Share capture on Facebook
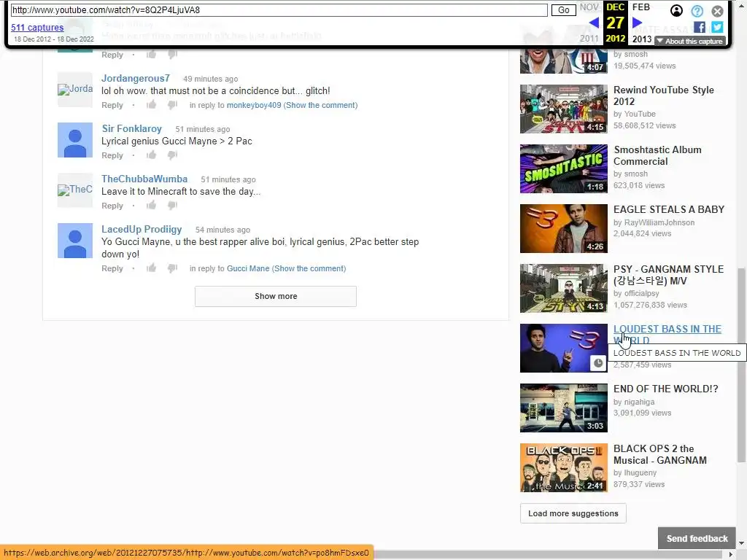Screen dimensions: 747x560 [x=700, y=27]
